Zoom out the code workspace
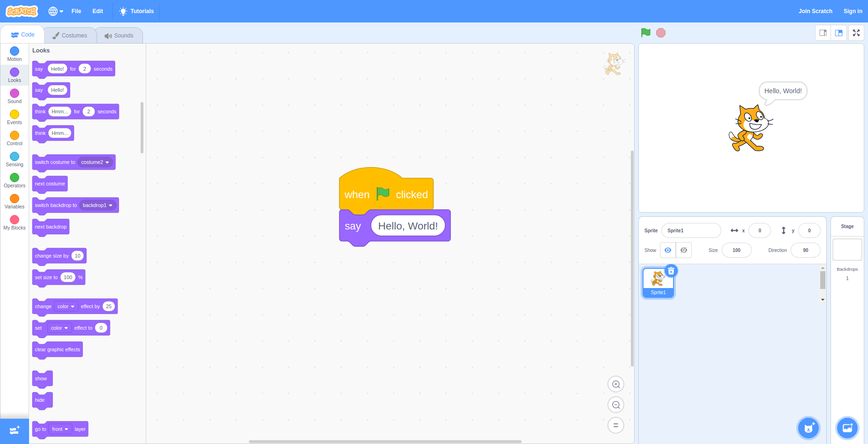868x444 pixels. (x=616, y=405)
